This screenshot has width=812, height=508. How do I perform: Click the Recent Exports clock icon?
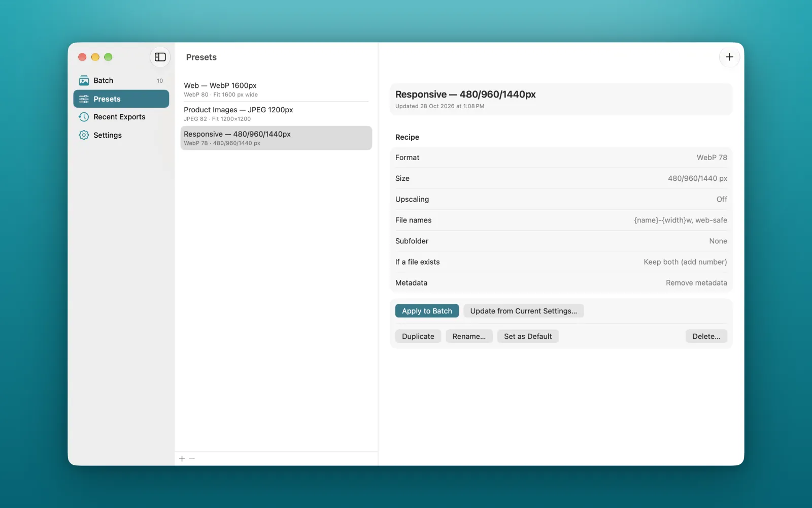84,117
